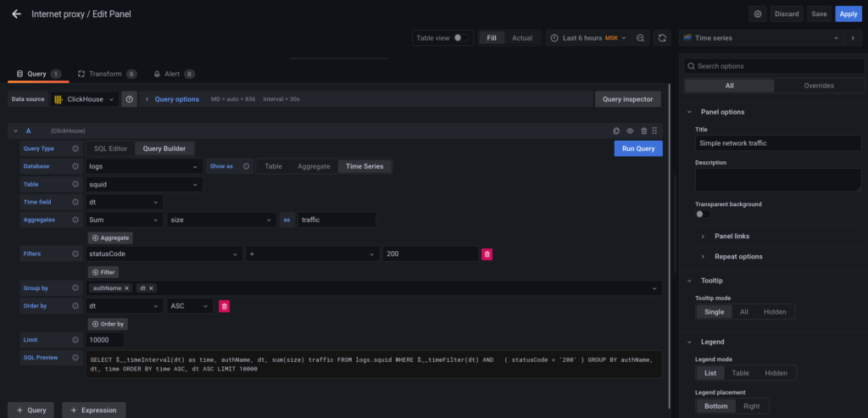This screenshot has height=418, width=868.
Task: Add Expression button
Action: (x=94, y=410)
